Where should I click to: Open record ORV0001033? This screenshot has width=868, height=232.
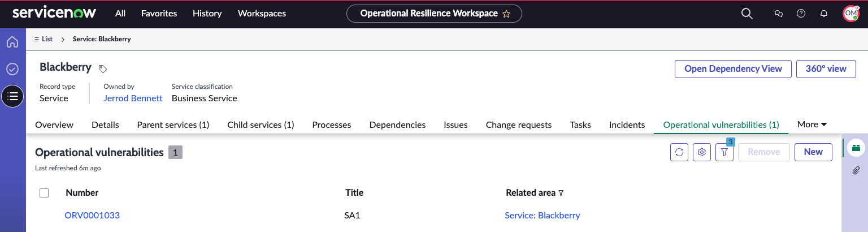coord(92,216)
